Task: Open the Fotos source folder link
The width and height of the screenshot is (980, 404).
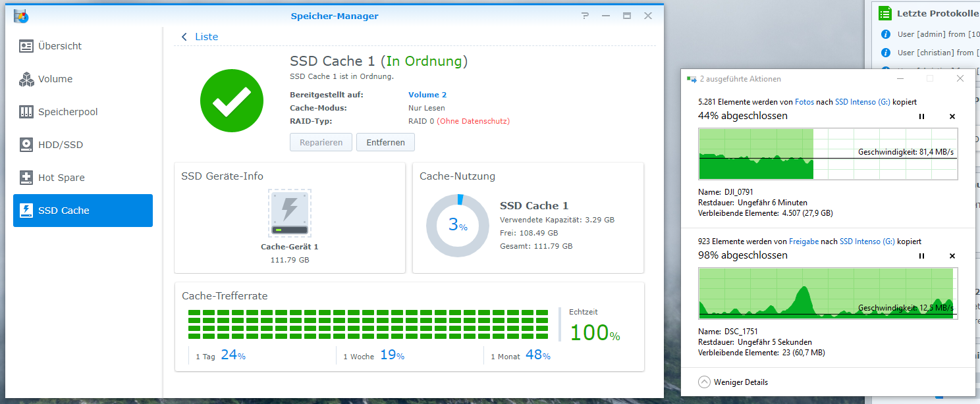Action: pyautogui.click(x=805, y=102)
